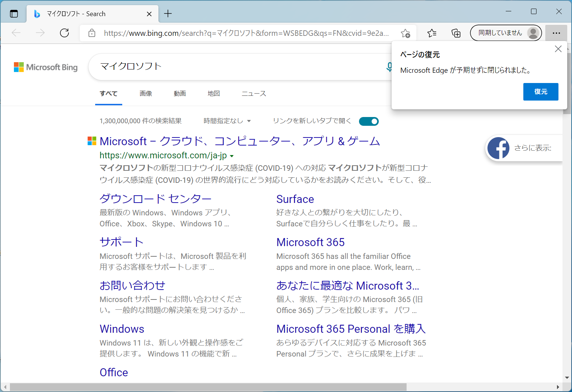This screenshot has height=392, width=572.
Task: Click the Microsoft Edge が予期せずに閉じられました message
Action: click(x=466, y=70)
